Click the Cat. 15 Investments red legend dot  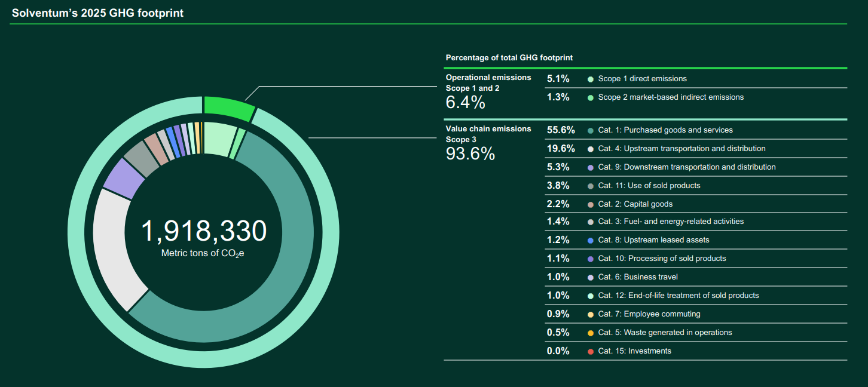click(x=591, y=351)
